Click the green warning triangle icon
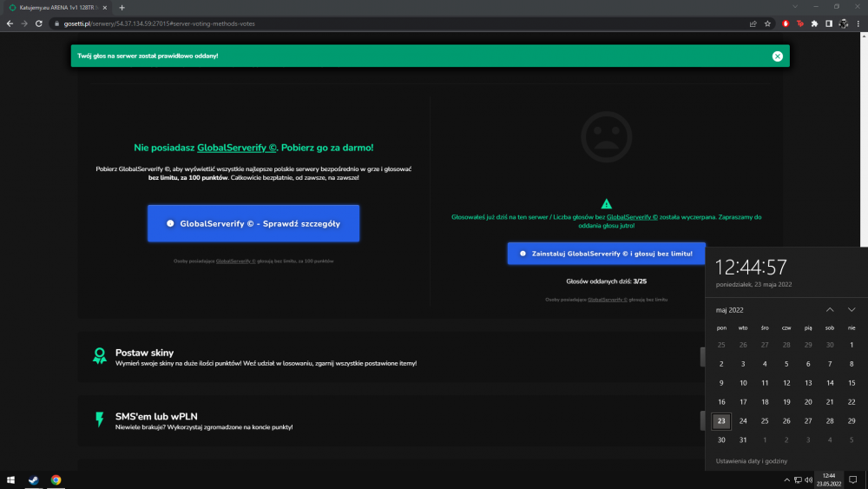Viewport: 868px width, 489px height. tap(606, 204)
